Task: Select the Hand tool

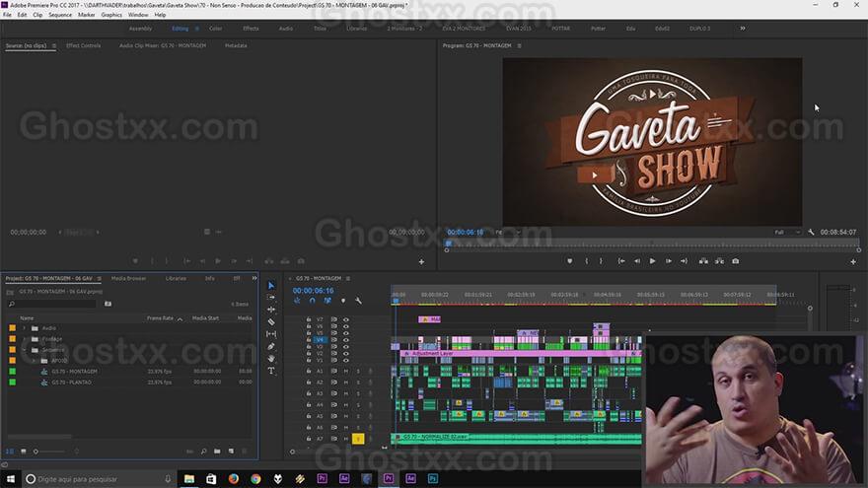Action: click(x=271, y=359)
